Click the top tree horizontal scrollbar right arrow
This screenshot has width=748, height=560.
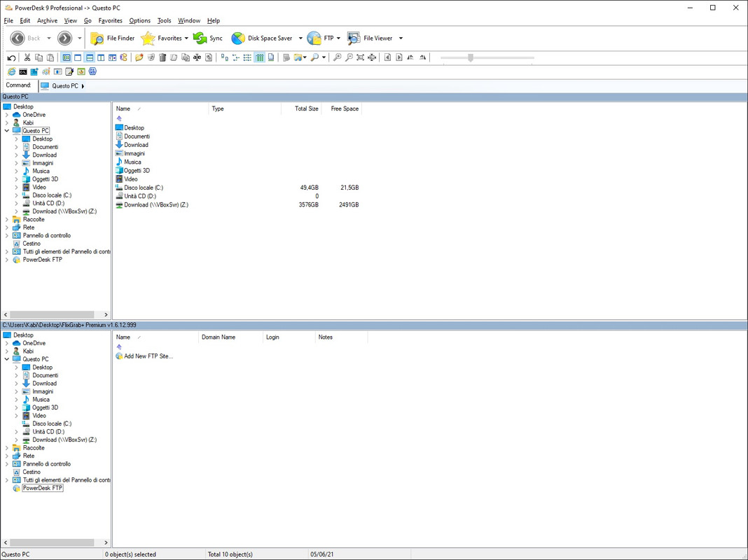tap(106, 314)
